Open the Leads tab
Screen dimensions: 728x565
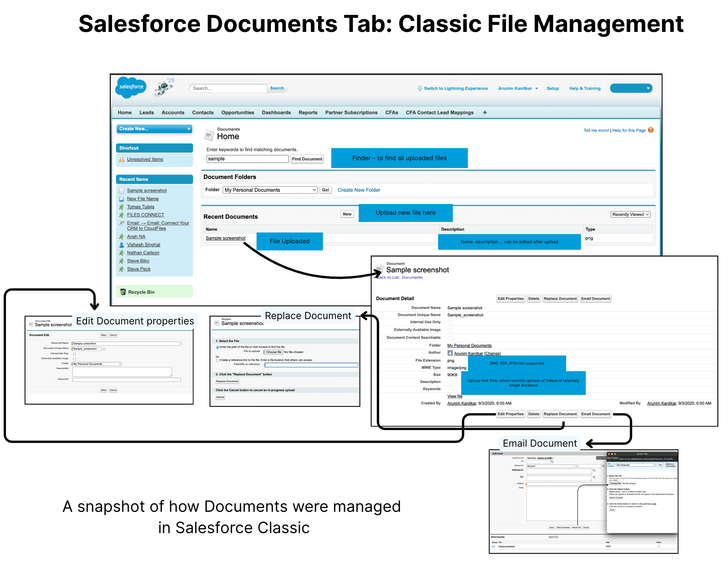147,113
